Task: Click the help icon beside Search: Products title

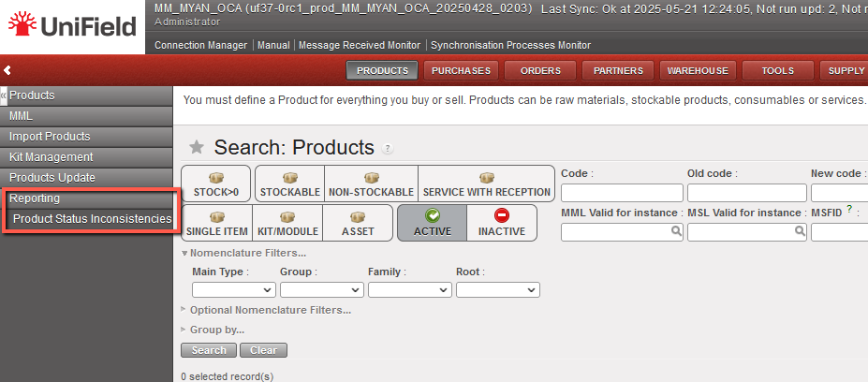Action: 388,148
